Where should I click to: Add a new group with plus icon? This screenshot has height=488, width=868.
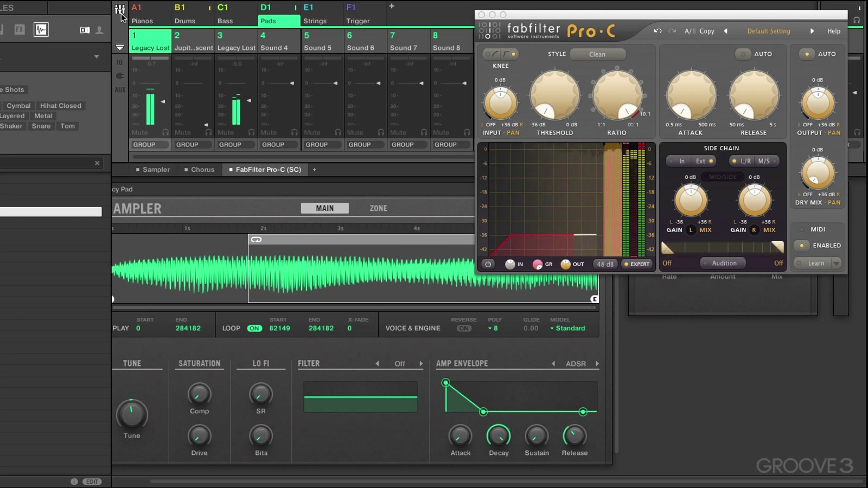[392, 6]
